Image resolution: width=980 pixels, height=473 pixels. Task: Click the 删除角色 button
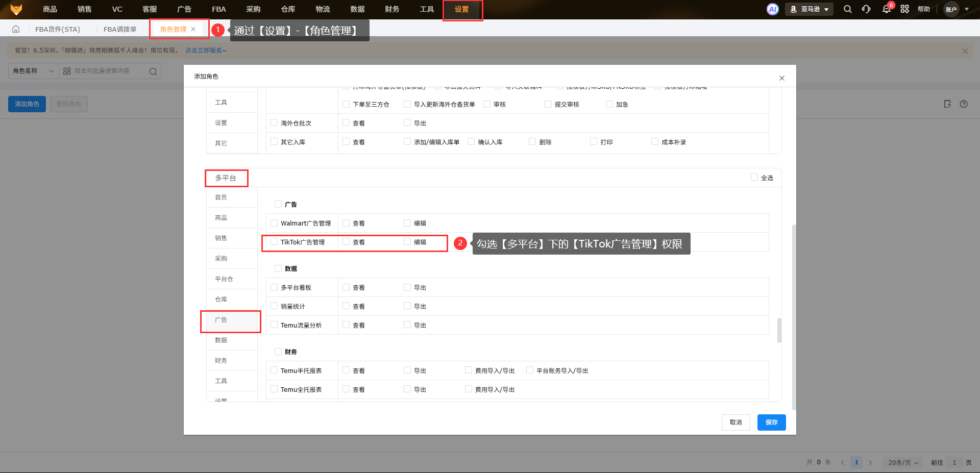[x=69, y=104]
